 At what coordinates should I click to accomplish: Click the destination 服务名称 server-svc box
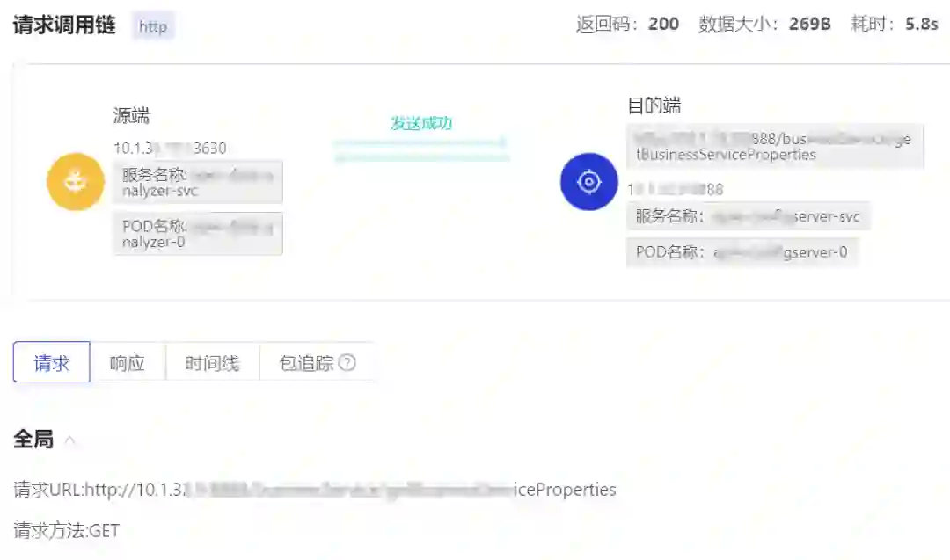[749, 216]
